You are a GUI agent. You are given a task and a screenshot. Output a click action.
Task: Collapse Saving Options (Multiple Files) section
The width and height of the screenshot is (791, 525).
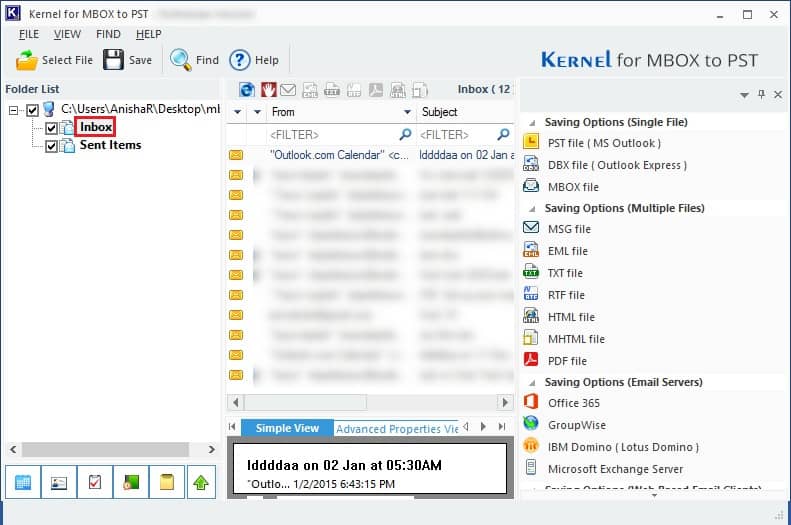[532, 208]
